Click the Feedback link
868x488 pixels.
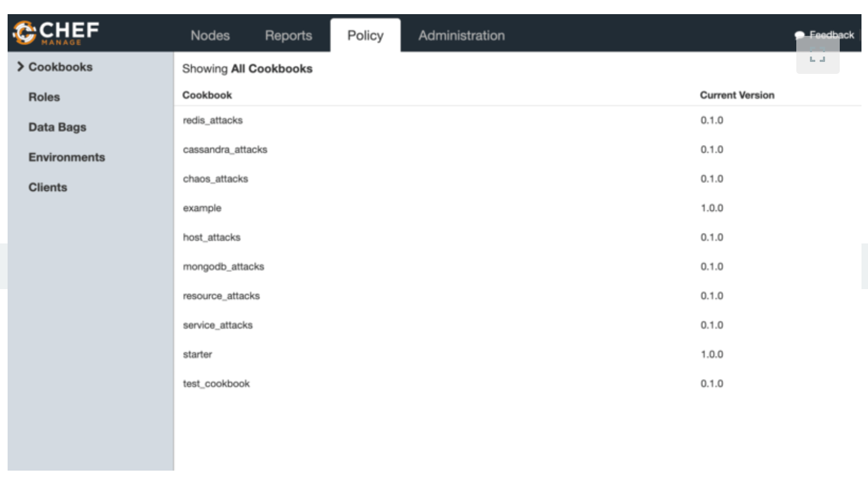(x=831, y=35)
